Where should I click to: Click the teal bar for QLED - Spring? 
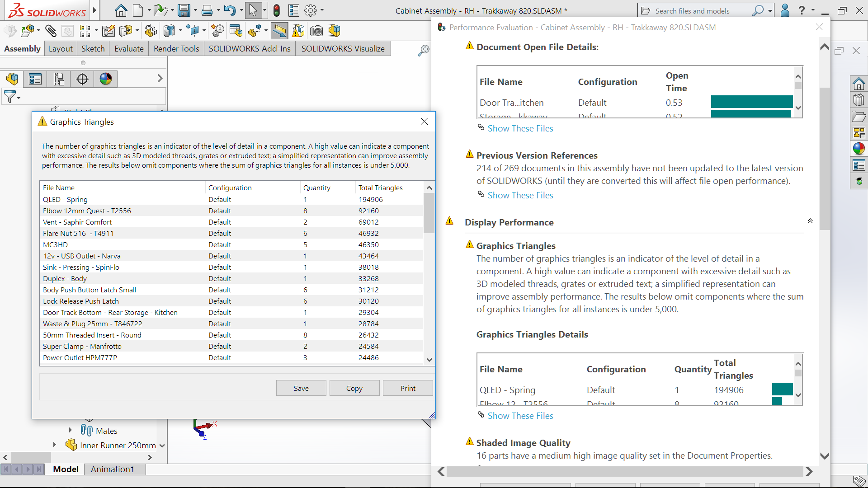click(x=782, y=389)
